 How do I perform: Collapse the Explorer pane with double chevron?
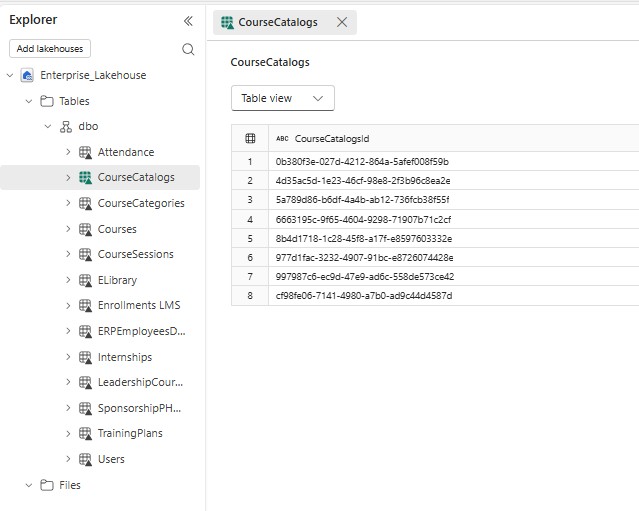188,21
